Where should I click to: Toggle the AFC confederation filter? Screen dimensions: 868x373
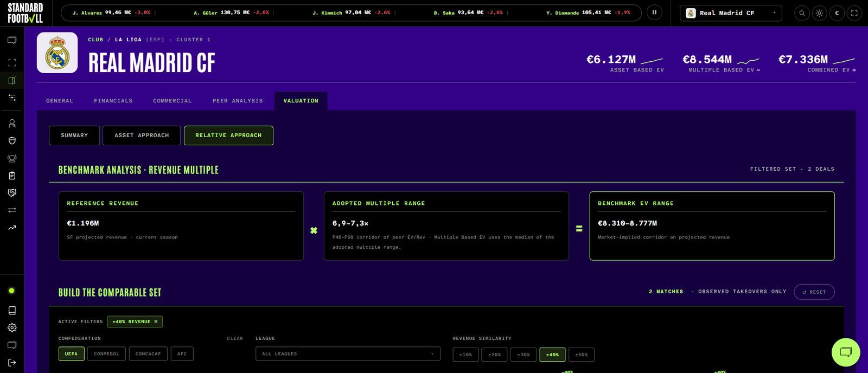(182, 354)
